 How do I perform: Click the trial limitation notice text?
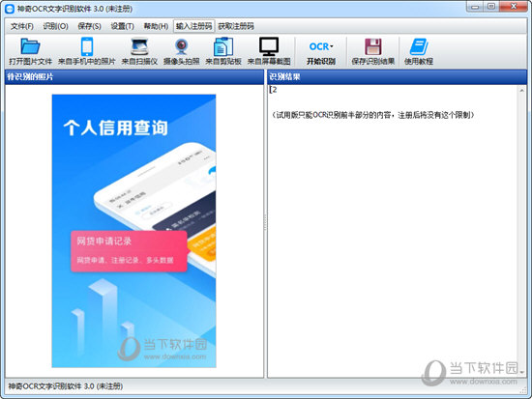coord(372,115)
